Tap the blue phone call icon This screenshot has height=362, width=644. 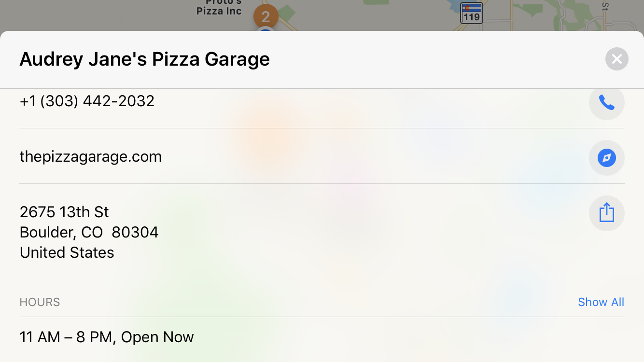(x=606, y=102)
